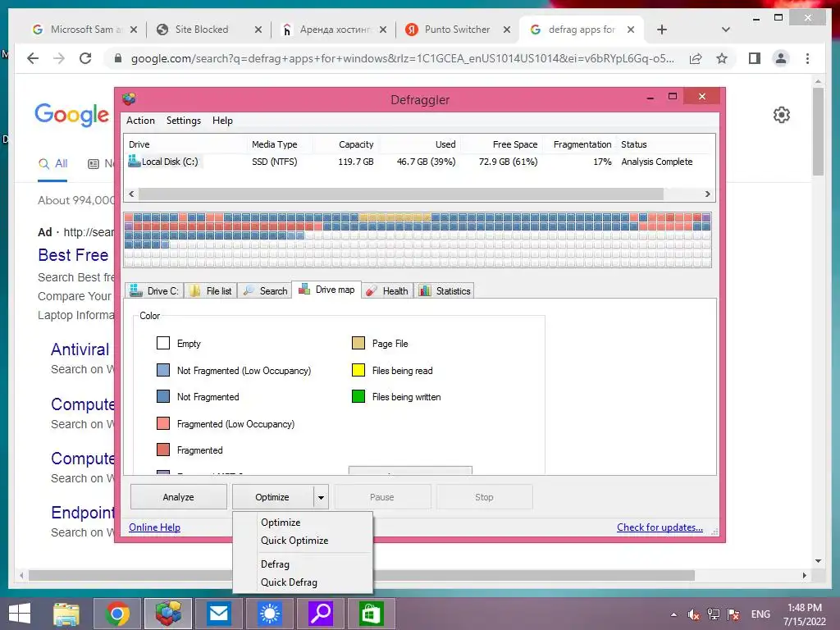This screenshot has height=630, width=840.
Task: Reload the Chrome page
Action: point(85,58)
